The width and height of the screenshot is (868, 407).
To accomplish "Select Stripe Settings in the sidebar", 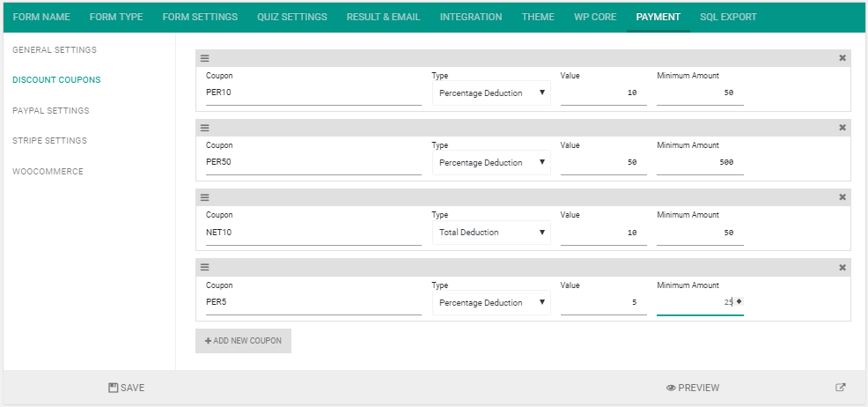I will 49,141.
